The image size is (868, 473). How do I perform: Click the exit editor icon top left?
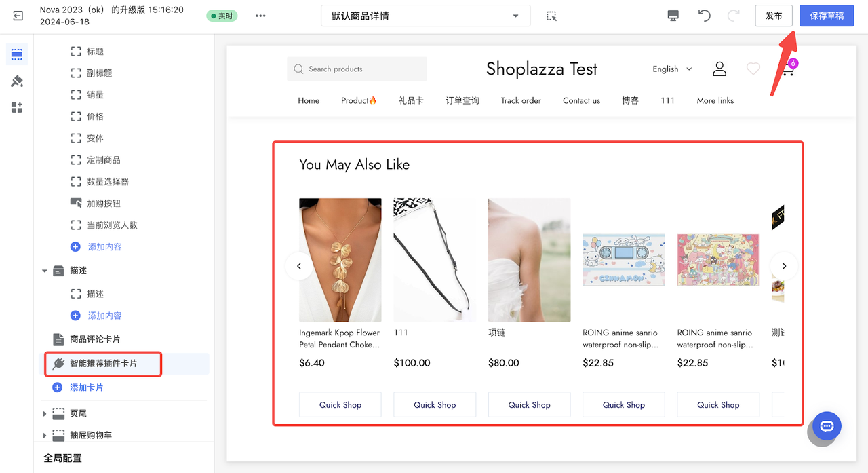point(17,16)
